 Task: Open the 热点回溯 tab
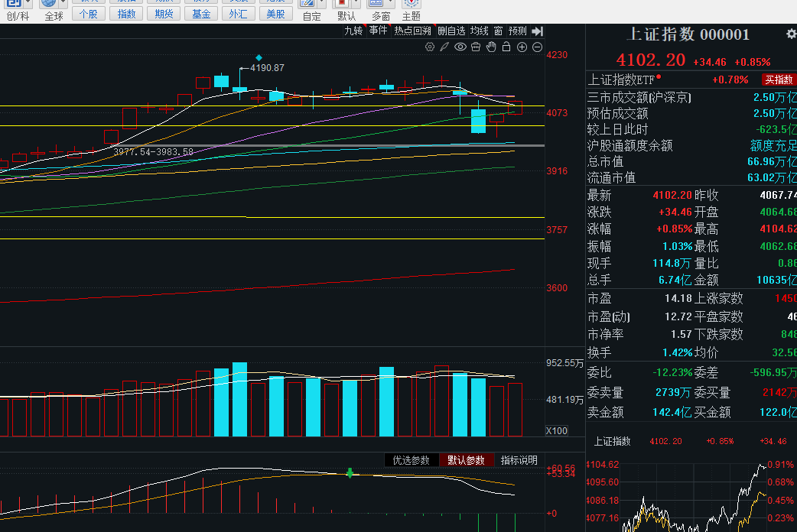(412, 31)
